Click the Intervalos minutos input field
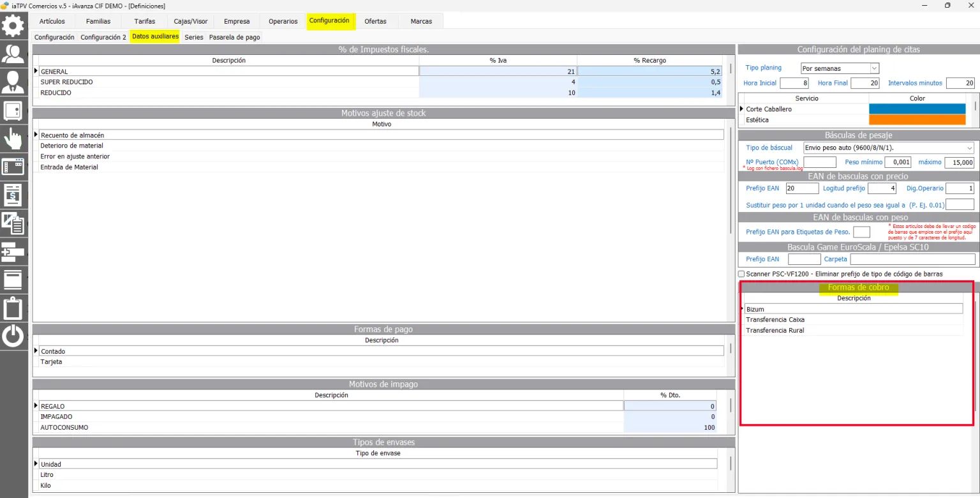The height and width of the screenshot is (498, 980). (961, 83)
